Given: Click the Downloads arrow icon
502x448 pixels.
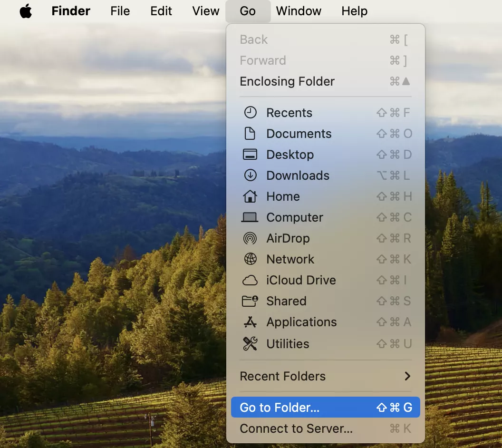Looking at the screenshot, I should click(250, 175).
